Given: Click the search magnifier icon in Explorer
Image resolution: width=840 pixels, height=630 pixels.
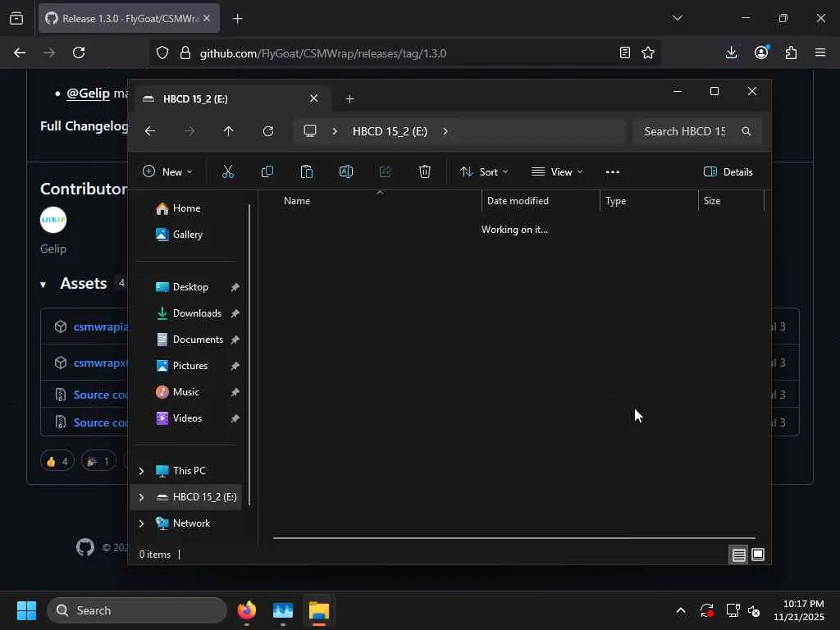Looking at the screenshot, I should pos(746,131).
